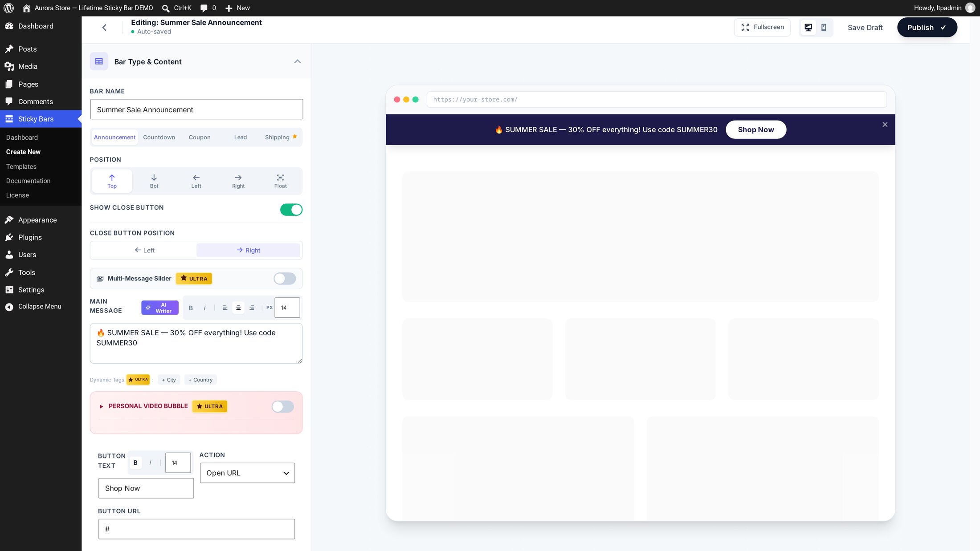The image size is (980, 551).
Task: Align main message text right
Action: (252, 308)
